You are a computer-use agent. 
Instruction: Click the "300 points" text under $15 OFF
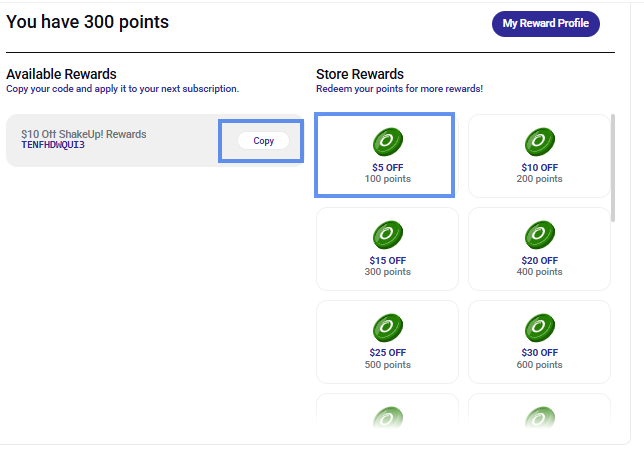pos(387,272)
